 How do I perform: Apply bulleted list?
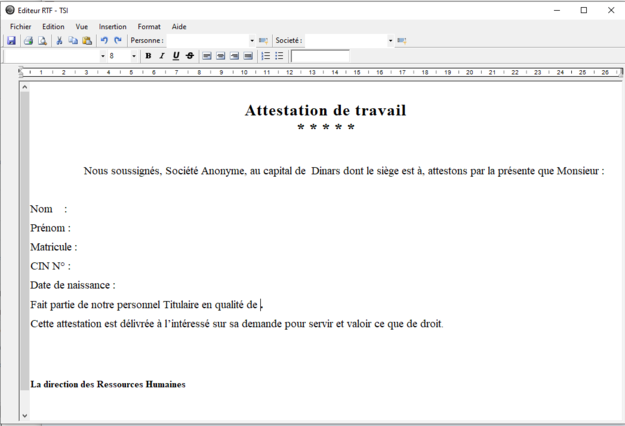tap(279, 56)
